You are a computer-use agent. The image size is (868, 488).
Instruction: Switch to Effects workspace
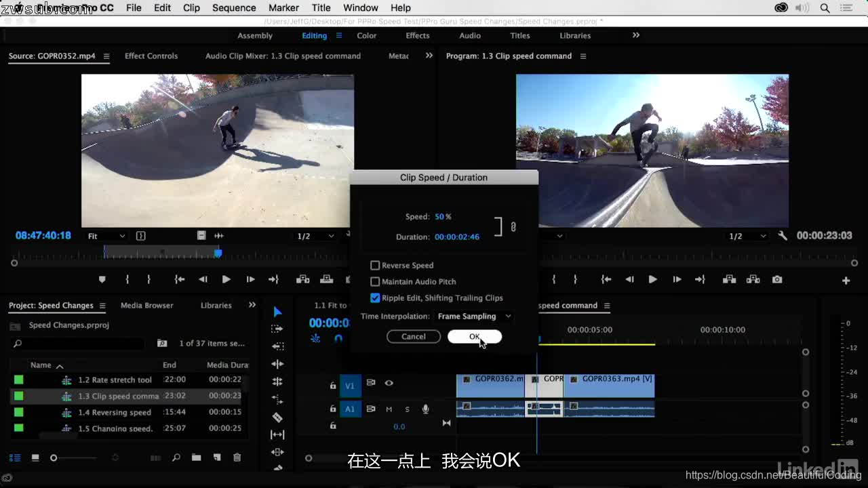(417, 35)
